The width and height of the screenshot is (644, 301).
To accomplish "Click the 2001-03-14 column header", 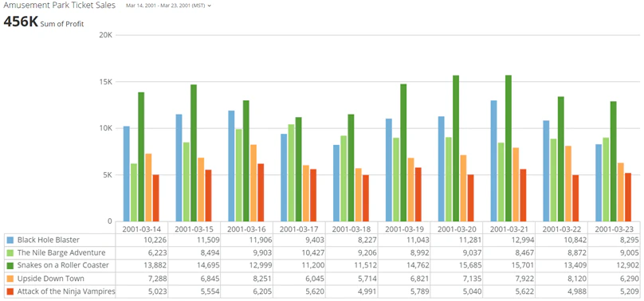I will [142, 229].
